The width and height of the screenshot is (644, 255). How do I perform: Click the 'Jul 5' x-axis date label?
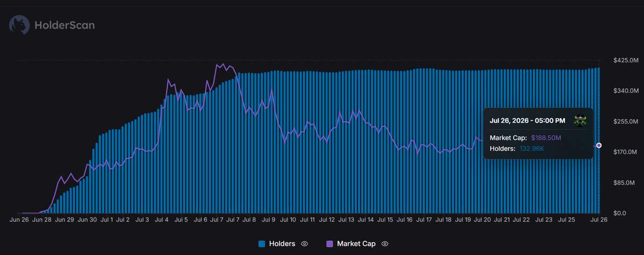pos(180,220)
